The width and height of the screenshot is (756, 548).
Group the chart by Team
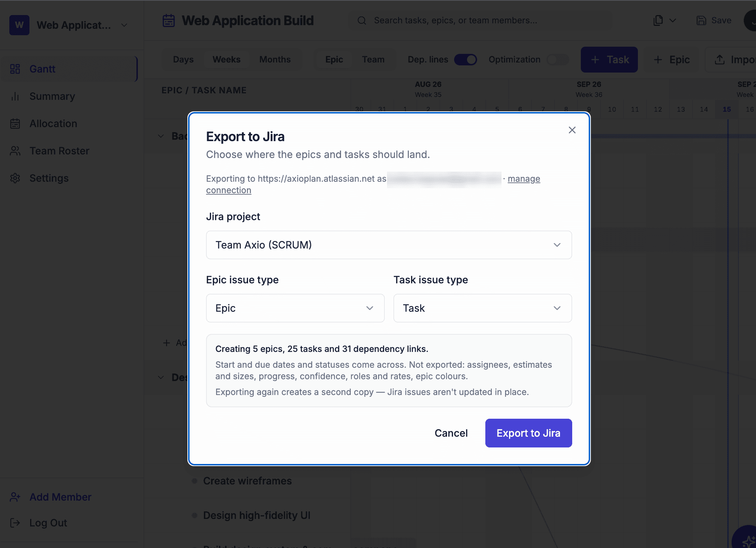373,60
